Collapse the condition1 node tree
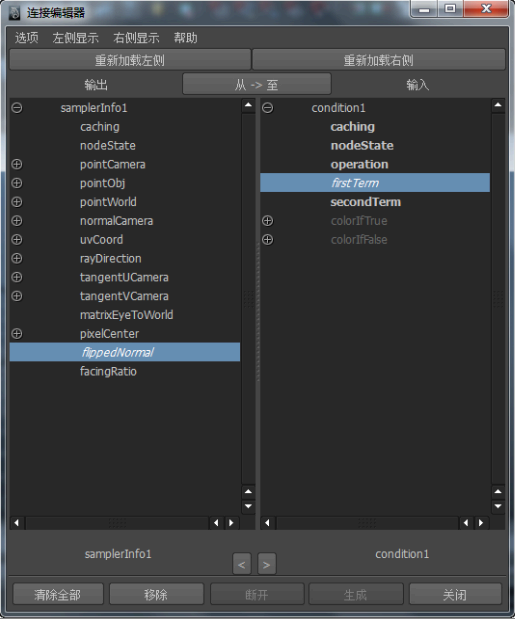This screenshot has width=515, height=619. point(268,107)
